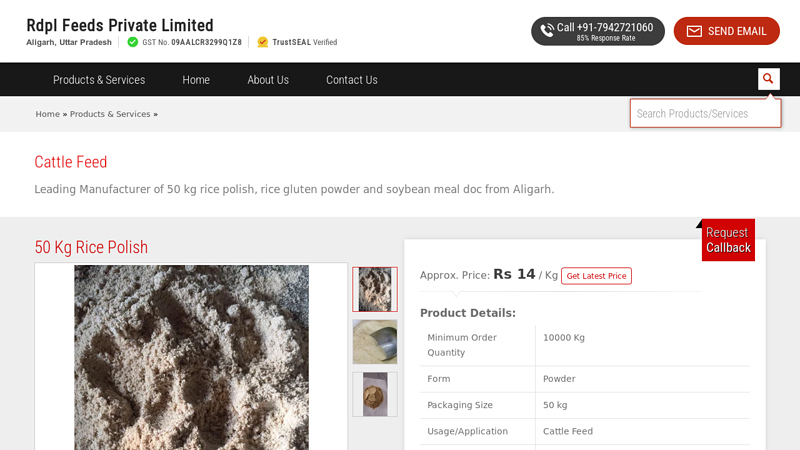
Task: Click the phone icon in call button
Action: (x=547, y=31)
